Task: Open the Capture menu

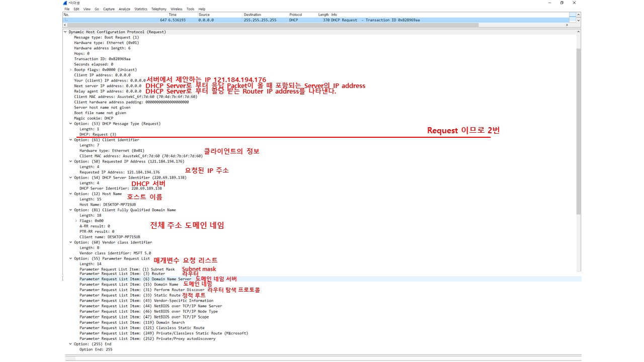Action: pyautogui.click(x=109, y=9)
